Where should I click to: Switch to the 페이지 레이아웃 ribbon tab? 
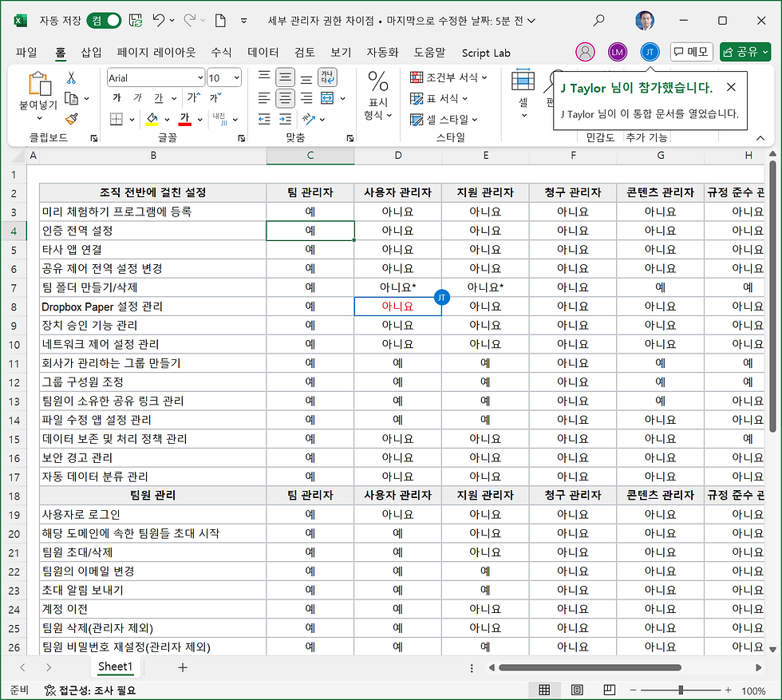click(156, 53)
